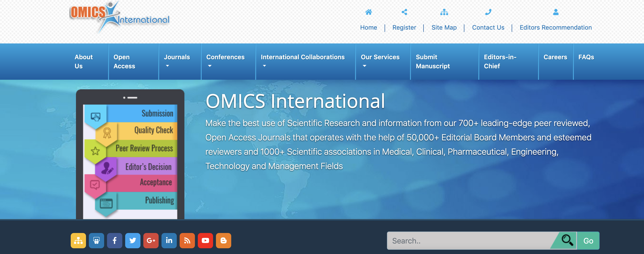The width and height of the screenshot is (644, 254).
Task: Open the Facebook icon
Action: (114, 241)
